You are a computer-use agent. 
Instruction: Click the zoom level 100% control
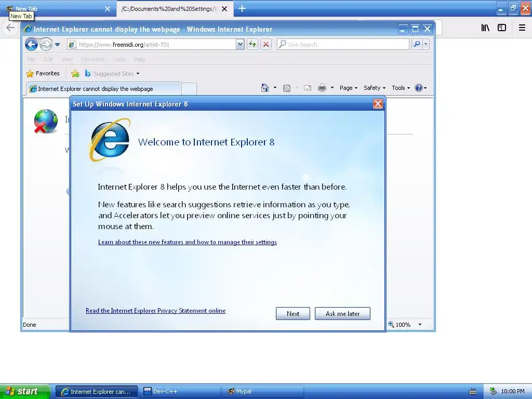coord(400,325)
